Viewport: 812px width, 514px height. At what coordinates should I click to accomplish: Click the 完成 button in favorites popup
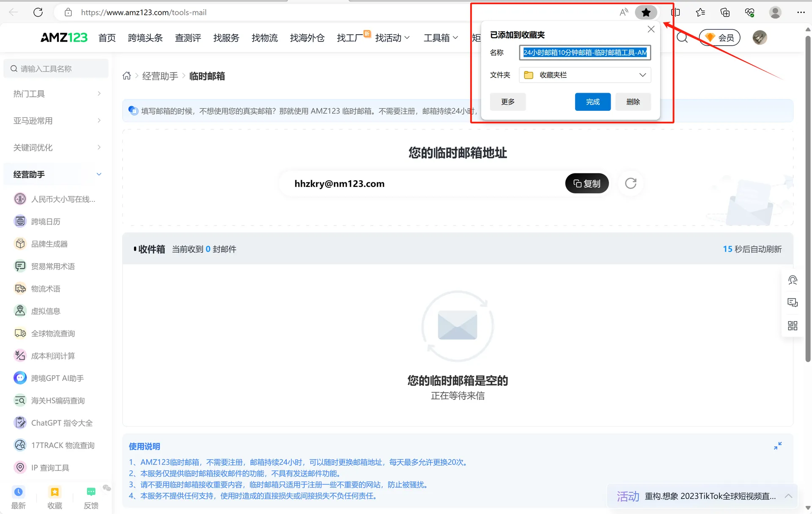593,102
